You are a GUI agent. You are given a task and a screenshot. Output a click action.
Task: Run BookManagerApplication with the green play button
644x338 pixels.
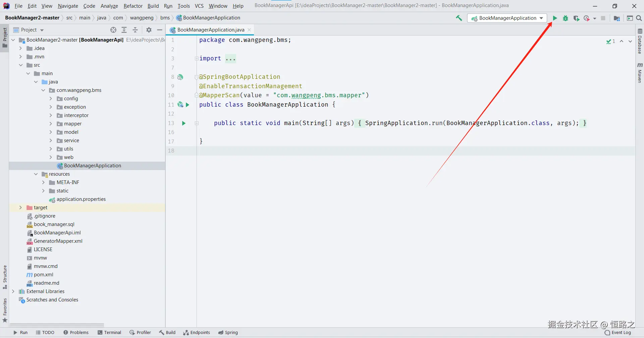555,18
